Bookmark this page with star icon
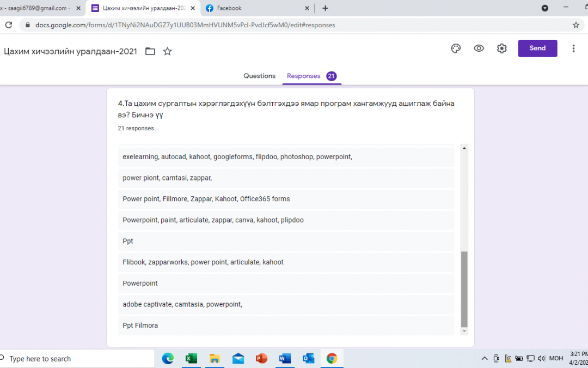 (x=575, y=25)
